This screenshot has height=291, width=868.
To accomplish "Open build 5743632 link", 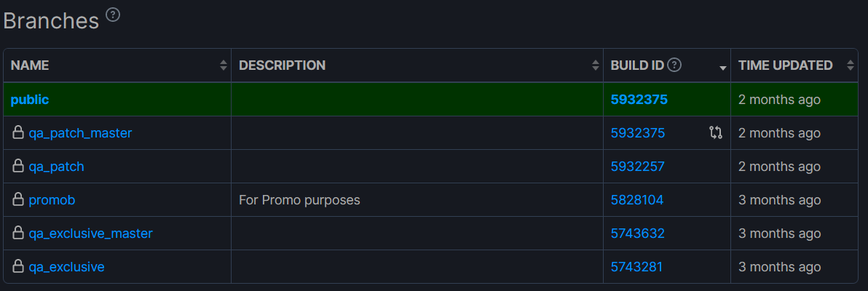I will (x=637, y=234).
